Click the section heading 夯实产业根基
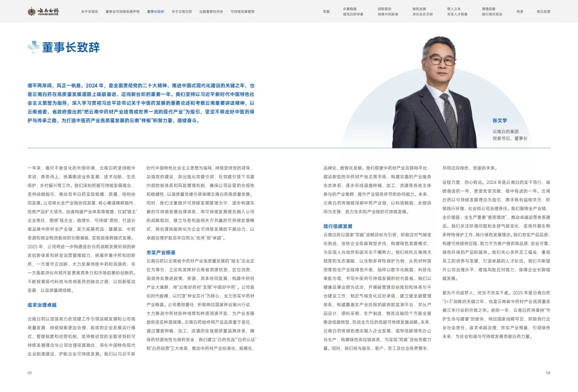Image resolution: width=578 pixels, height=392 pixels. [161, 253]
